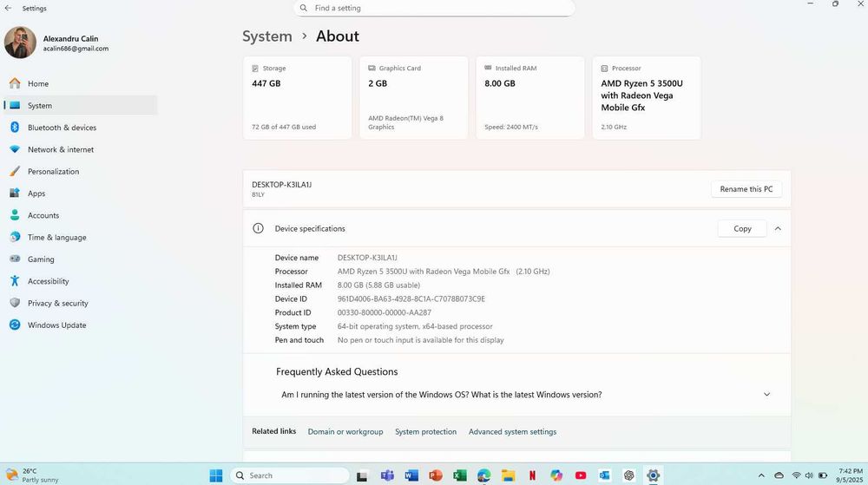Open Copilot from the taskbar
868x485 pixels.
[556, 475]
